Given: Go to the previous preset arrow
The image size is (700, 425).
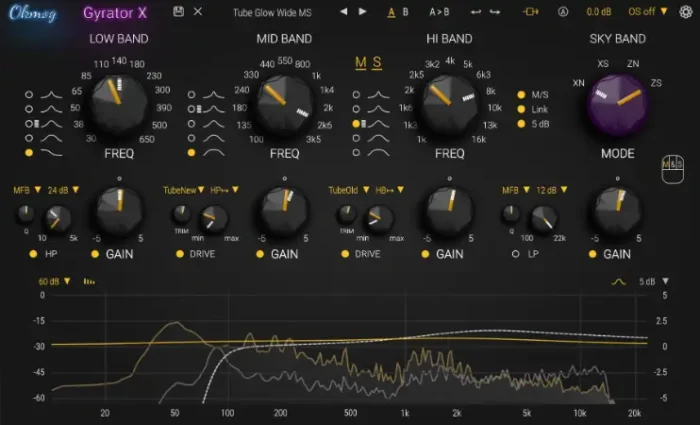Looking at the screenshot, I should (342, 11).
